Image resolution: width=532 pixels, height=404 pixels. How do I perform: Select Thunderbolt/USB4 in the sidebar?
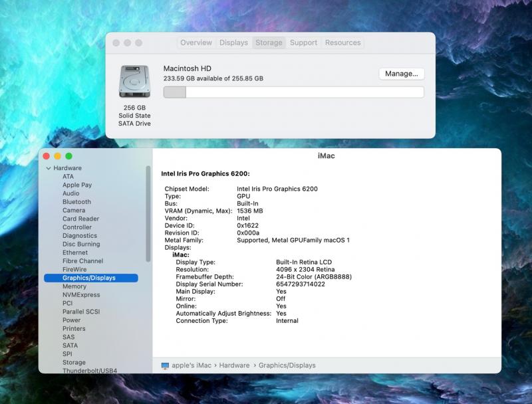coord(90,371)
